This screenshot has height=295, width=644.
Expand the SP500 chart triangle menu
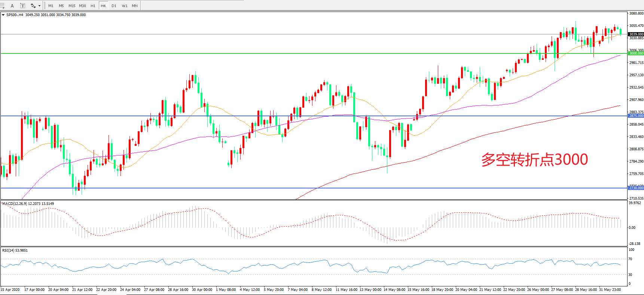coord(3,15)
